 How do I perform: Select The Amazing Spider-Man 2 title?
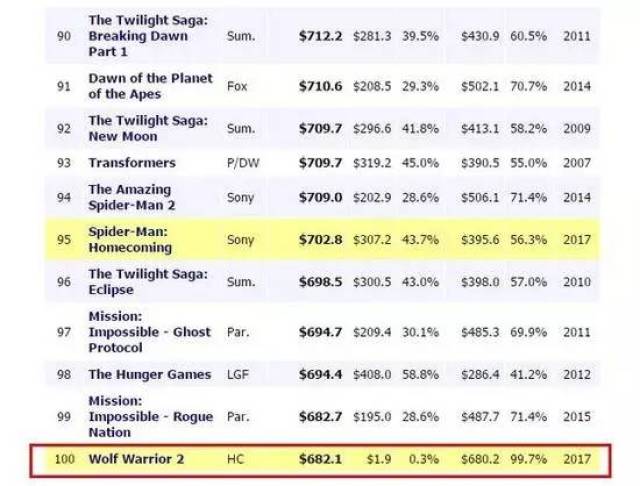click(x=132, y=197)
